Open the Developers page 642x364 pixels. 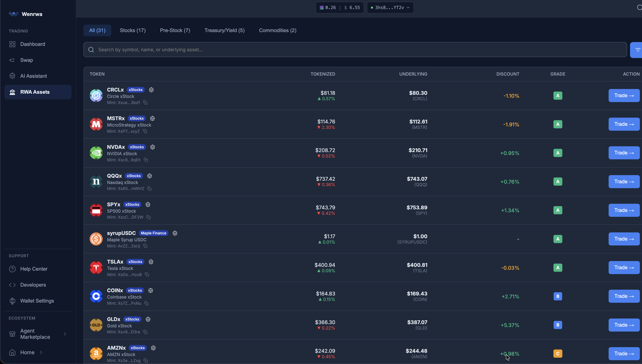pyautogui.click(x=38, y=285)
